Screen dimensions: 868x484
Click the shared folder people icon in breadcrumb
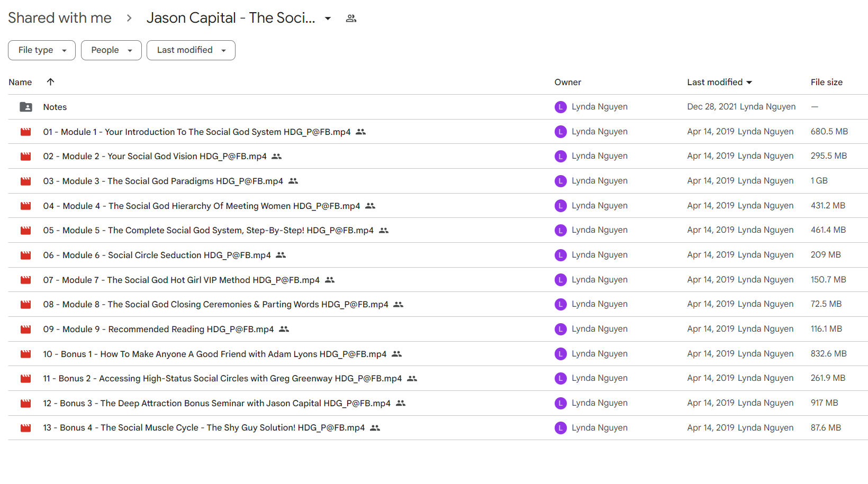tap(351, 19)
